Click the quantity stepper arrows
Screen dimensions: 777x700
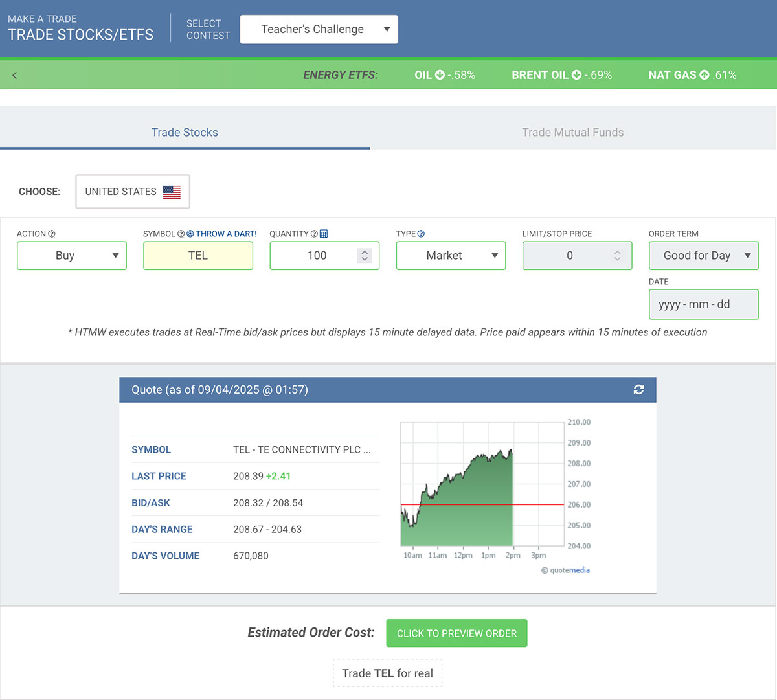point(365,256)
